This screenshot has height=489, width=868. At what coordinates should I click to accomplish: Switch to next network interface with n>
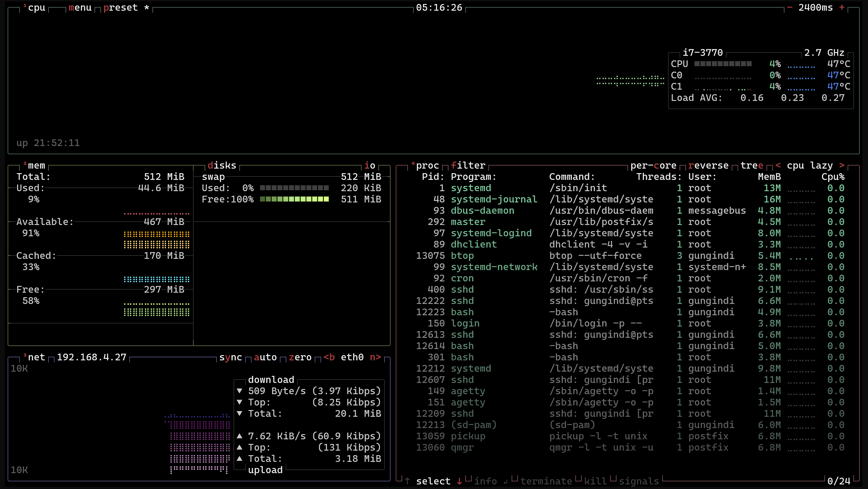tap(375, 357)
